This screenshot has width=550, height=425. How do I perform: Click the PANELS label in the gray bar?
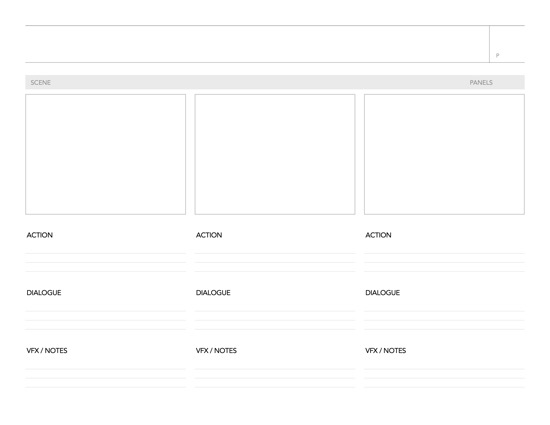tap(481, 82)
